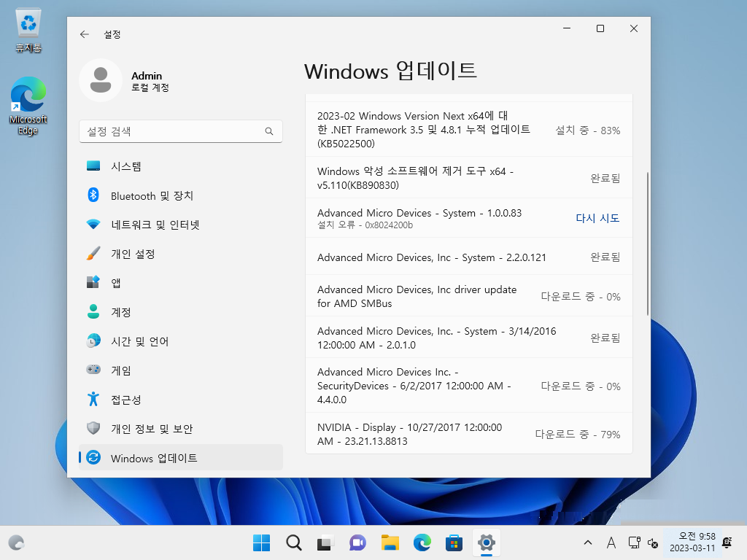
Task: Go back with the arrow in Settings
Action: (85, 34)
